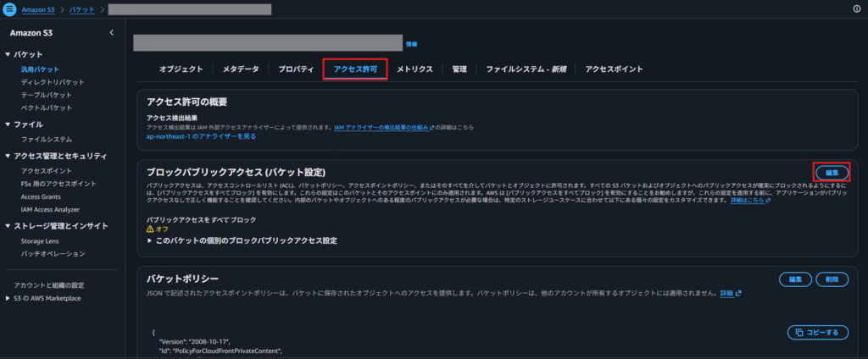Collapse the Amazon S3 sidebar with chevron

click(x=111, y=33)
